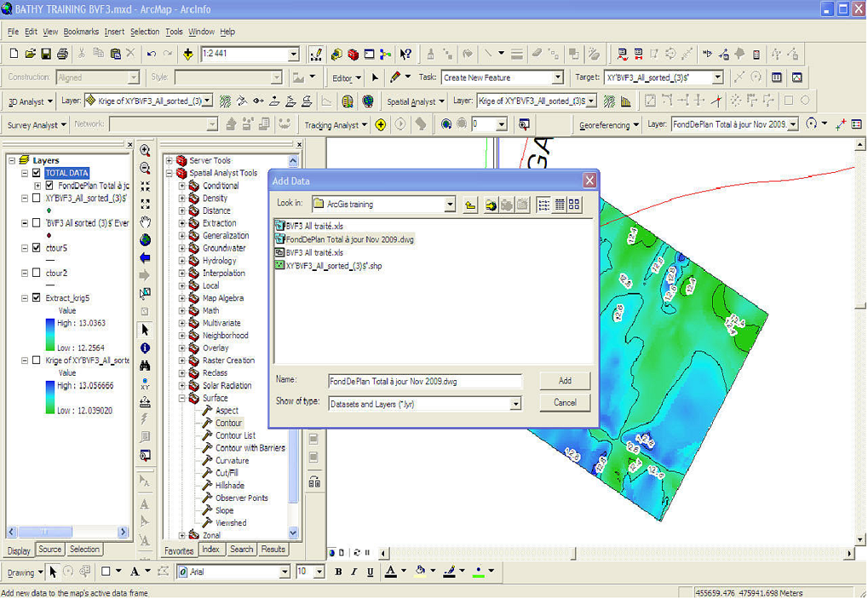Uncheck the TOTAL DATA layer
Viewport: 868px width, 599px height.
point(37,173)
